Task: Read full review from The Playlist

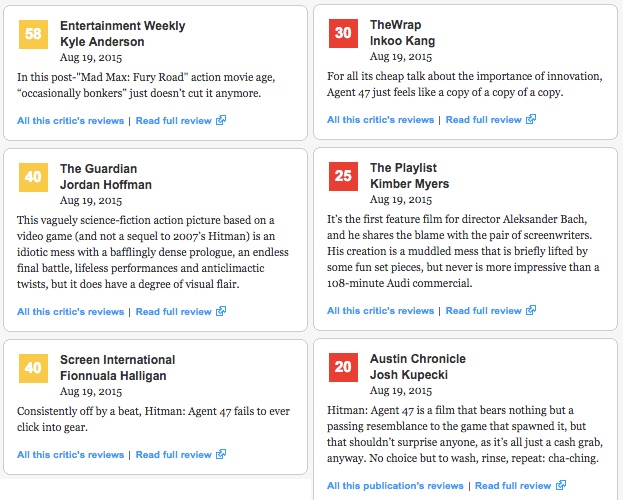Action: pos(483,311)
